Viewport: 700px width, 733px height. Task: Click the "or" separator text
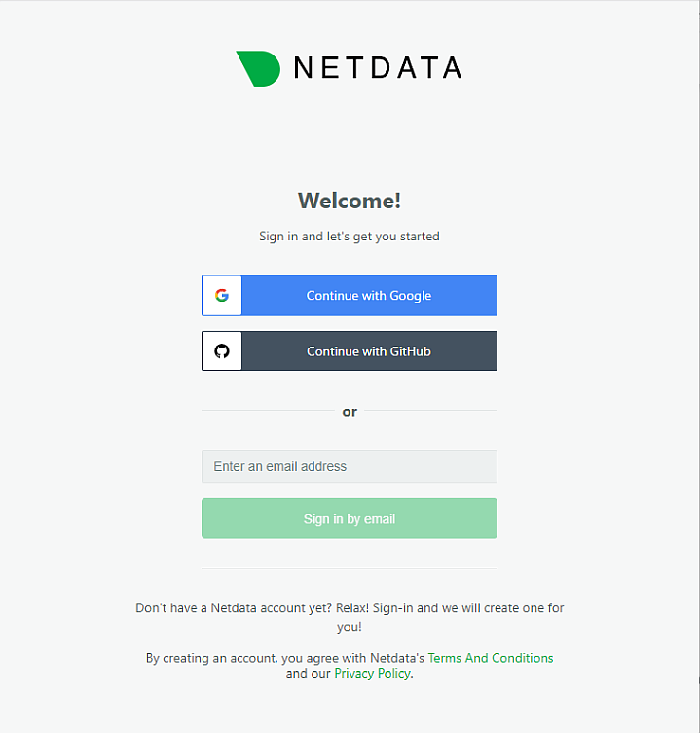tap(350, 412)
